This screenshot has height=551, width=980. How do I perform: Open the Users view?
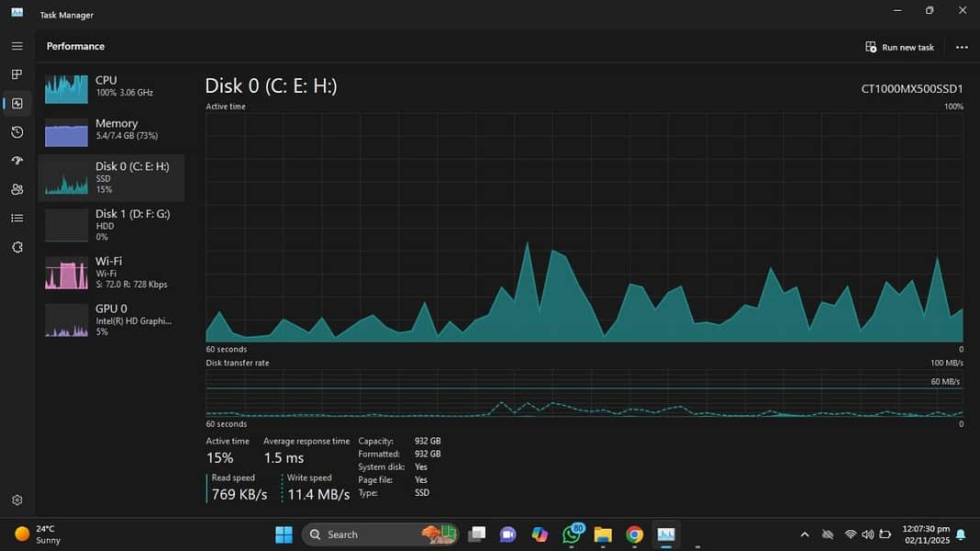click(x=17, y=188)
